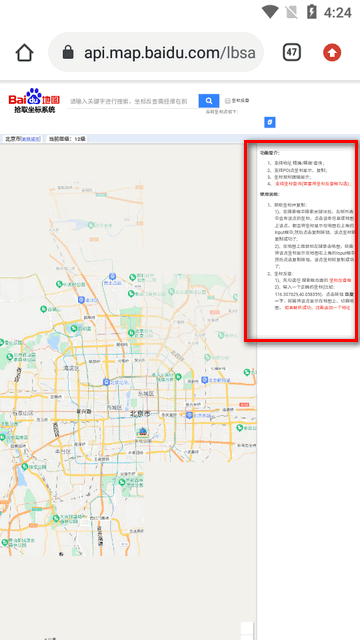
Task: Tap the Wi-Fi status icon
Action: pos(270,12)
